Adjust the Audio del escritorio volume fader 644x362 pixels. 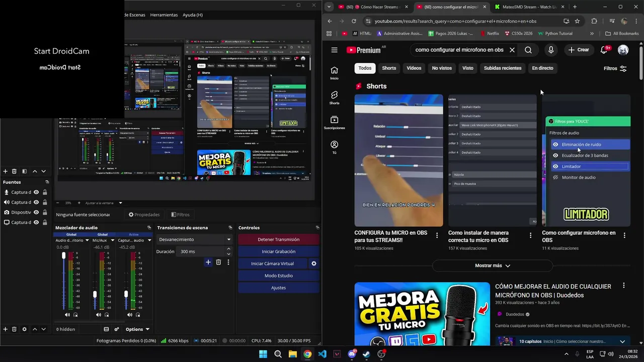pos(64,256)
